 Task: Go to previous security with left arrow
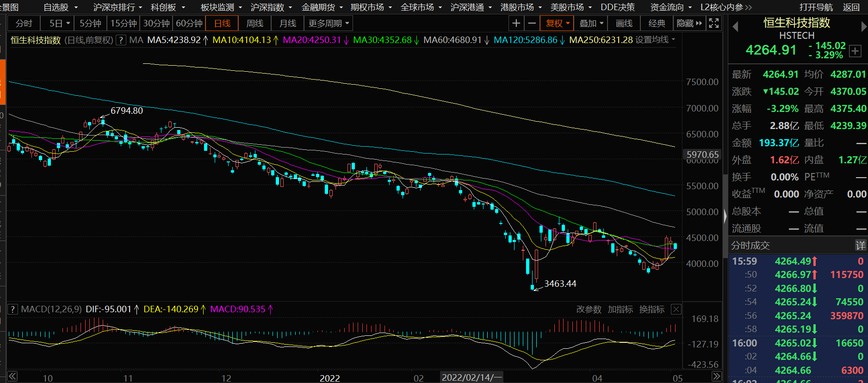coord(735,27)
